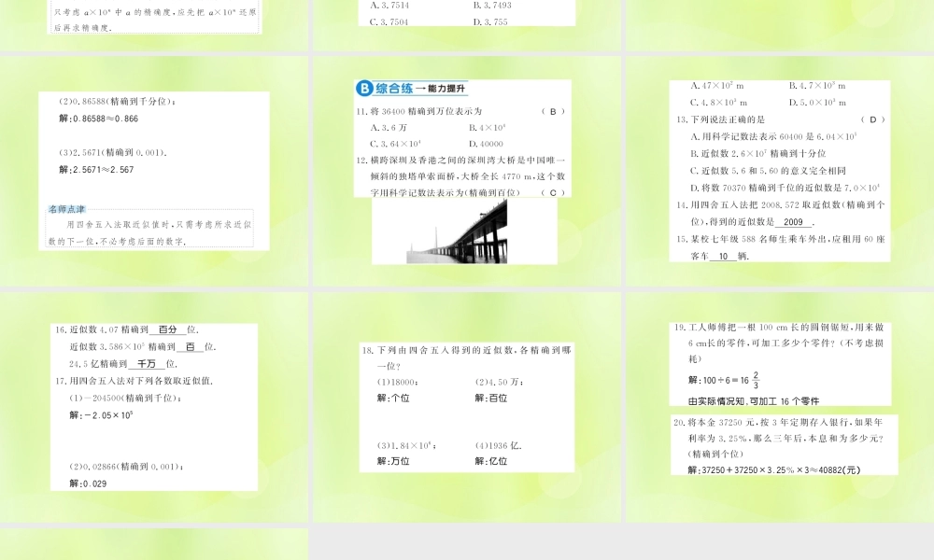Click the blank answer 千万 in question 16
The image size is (934, 560).
pos(147,364)
